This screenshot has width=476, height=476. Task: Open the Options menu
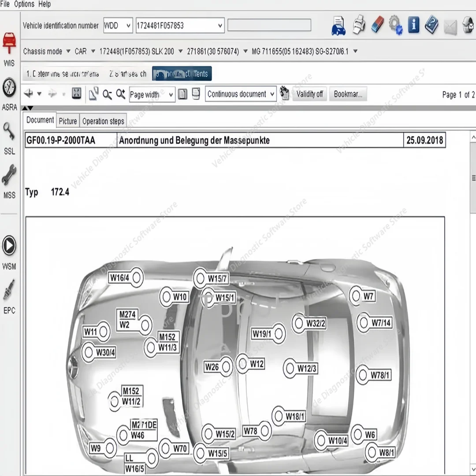[x=24, y=4]
